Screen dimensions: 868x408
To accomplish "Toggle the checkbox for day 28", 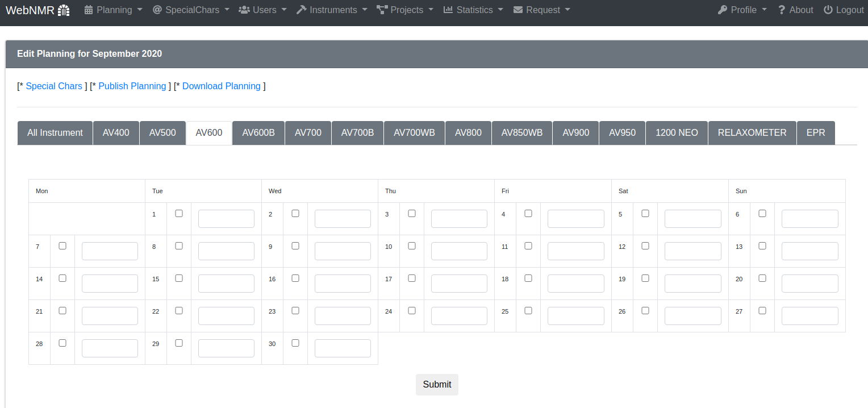I will 62,343.
